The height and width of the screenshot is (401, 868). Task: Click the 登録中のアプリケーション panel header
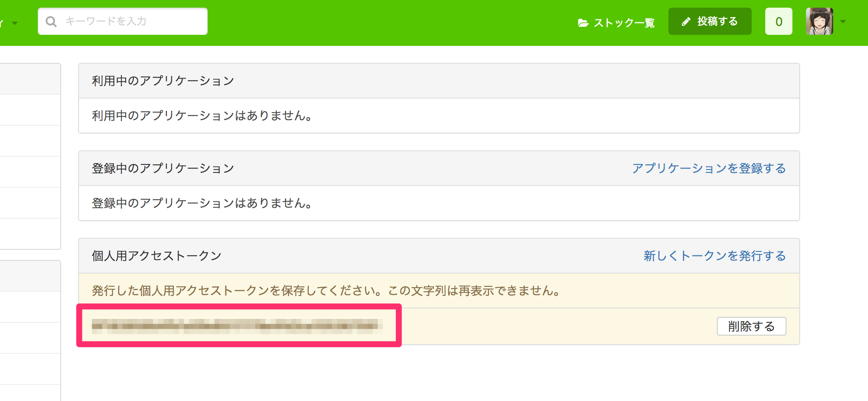click(x=439, y=168)
